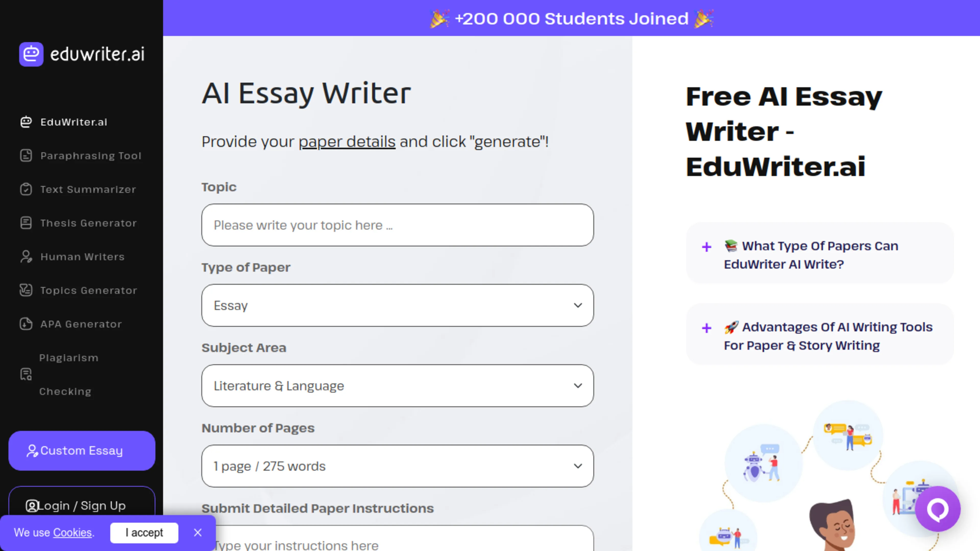The width and height of the screenshot is (980, 551).
Task: Expand Advantages Of AI Writing Tools section
Action: pos(820,336)
